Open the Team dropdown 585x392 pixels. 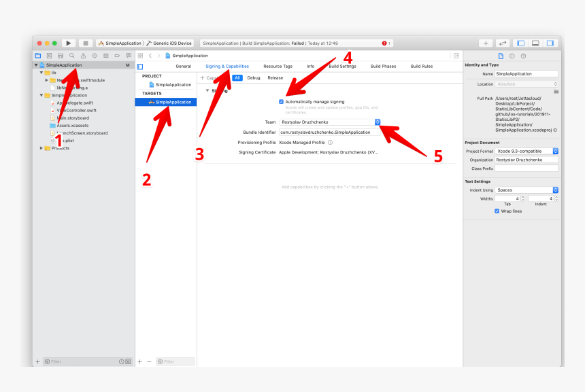tap(329, 122)
